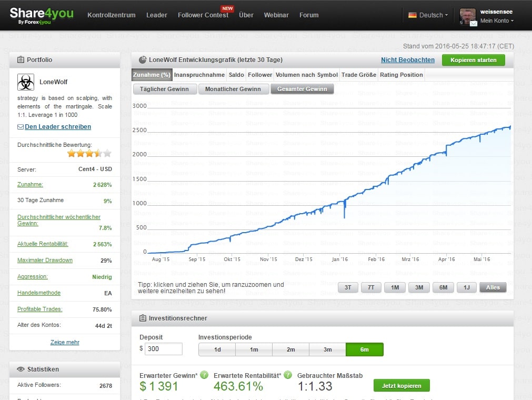Open Kontrollzentrum in the top navigation
The height and width of the screenshot is (400, 532).
pos(111,15)
